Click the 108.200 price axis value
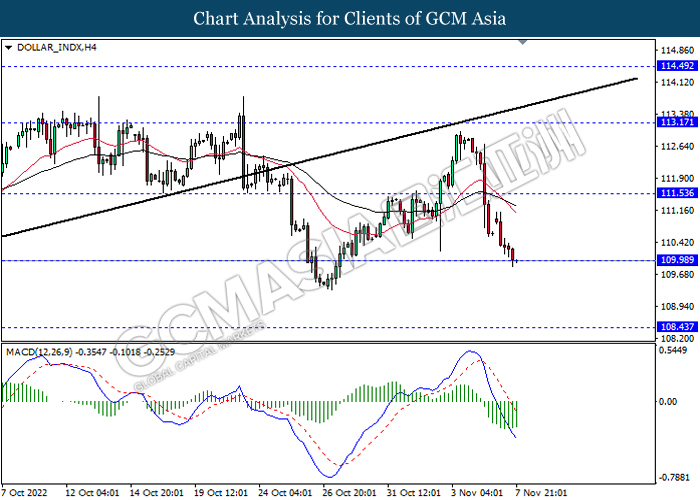 click(x=677, y=339)
